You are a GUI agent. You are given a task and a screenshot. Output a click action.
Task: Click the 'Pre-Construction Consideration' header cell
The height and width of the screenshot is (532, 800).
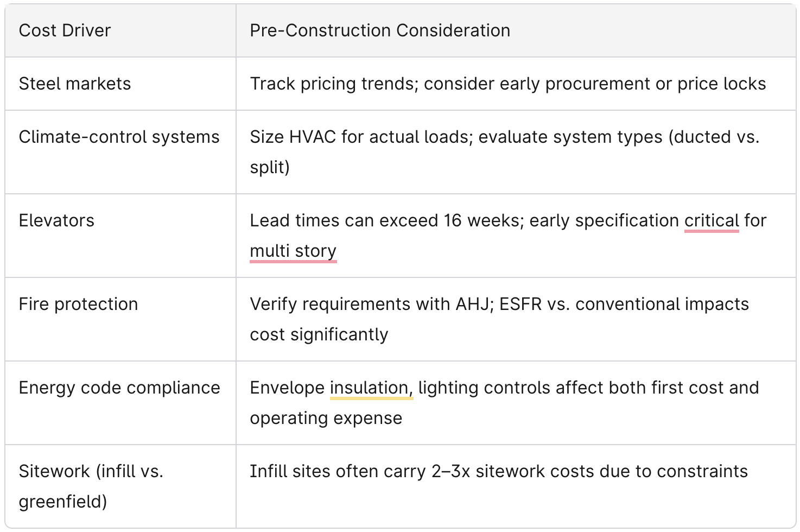380,31
